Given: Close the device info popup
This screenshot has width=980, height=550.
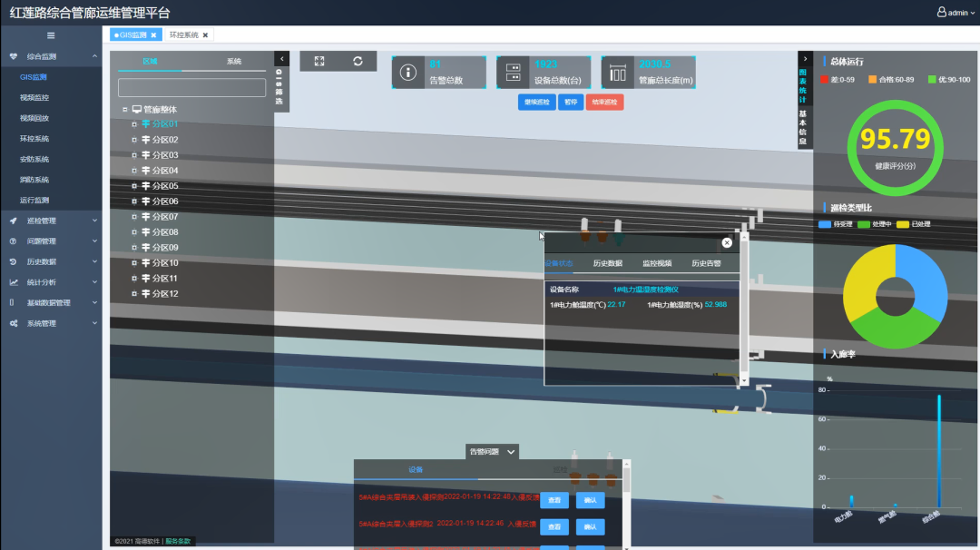Looking at the screenshot, I should (727, 242).
